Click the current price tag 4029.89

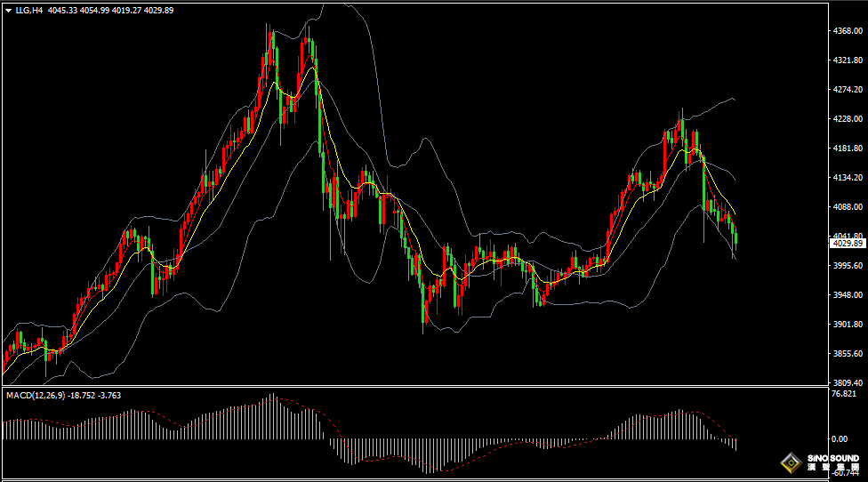[847, 243]
